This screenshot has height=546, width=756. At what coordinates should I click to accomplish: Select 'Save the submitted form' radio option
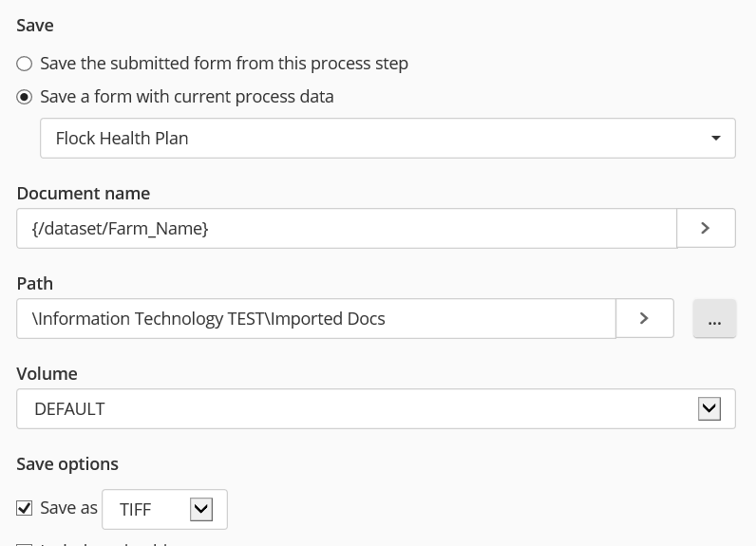click(25, 64)
